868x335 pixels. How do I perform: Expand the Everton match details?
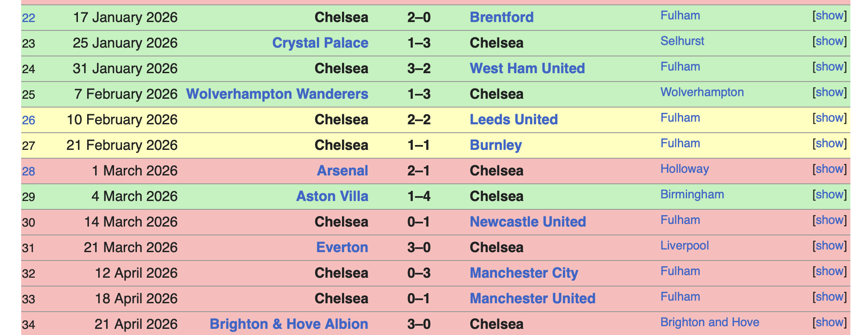[829, 246]
